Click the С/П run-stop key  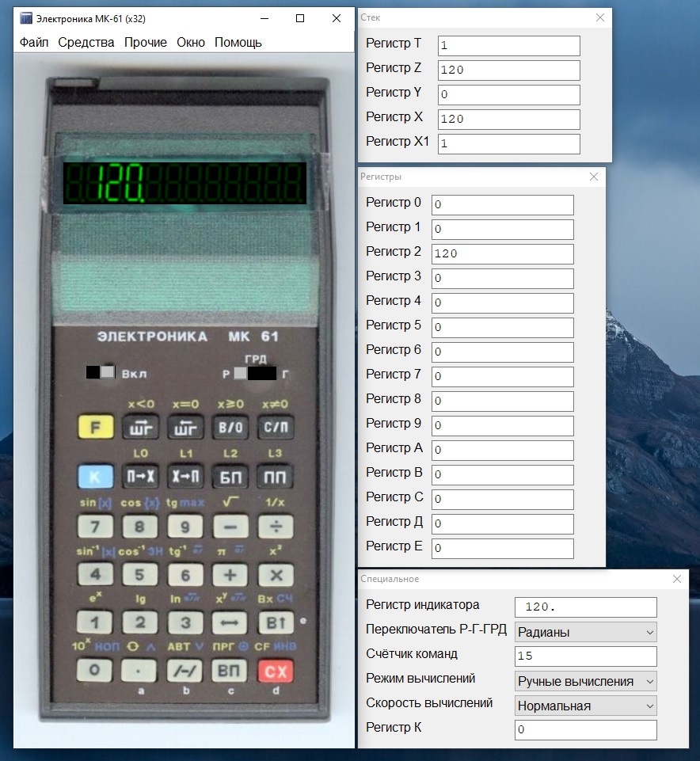(x=276, y=427)
